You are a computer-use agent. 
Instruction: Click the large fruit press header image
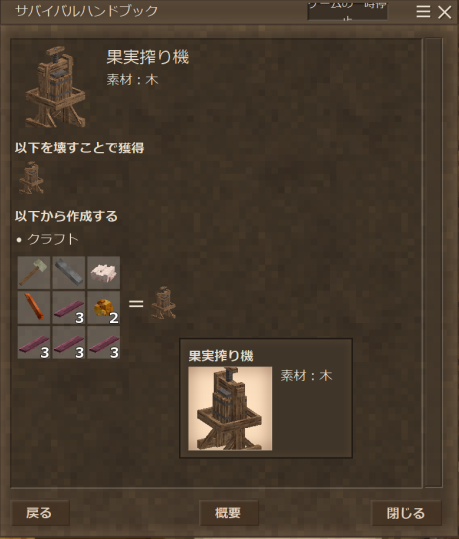(x=55, y=87)
